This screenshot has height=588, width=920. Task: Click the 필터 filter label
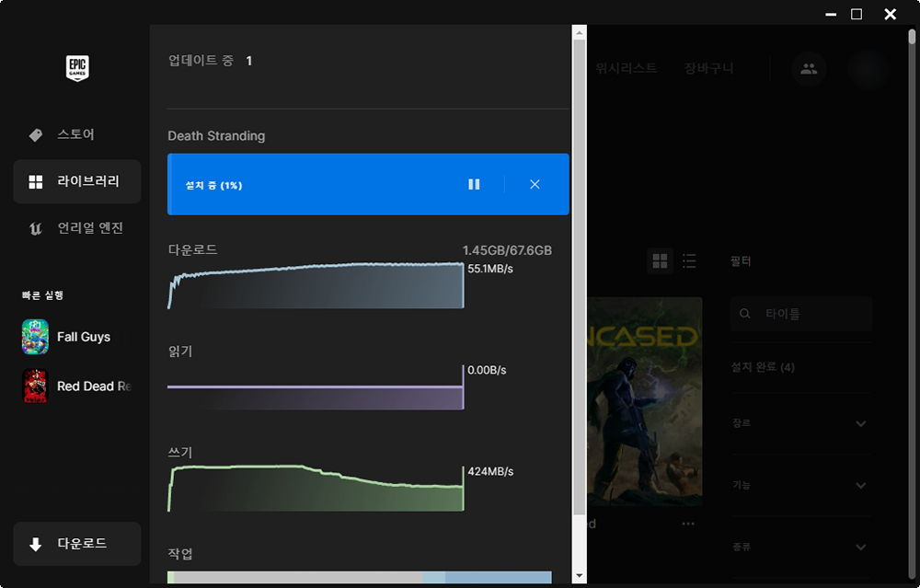coord(741,261)
